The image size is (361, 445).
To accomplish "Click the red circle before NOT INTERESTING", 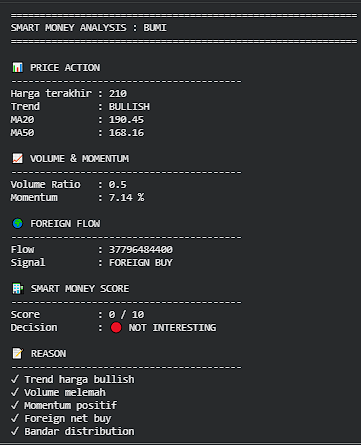I will point(116,328).
